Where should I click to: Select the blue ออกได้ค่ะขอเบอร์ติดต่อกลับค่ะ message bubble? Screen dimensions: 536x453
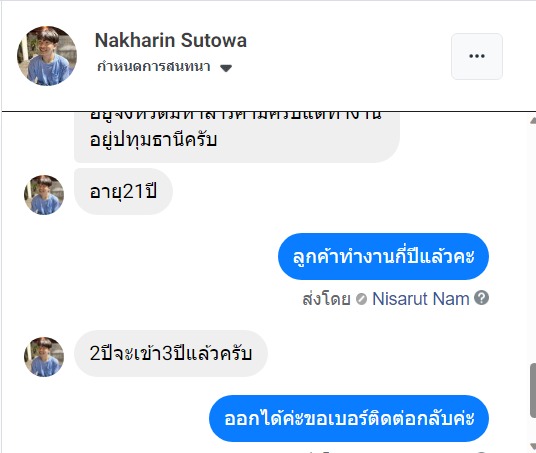click(349, 418)
